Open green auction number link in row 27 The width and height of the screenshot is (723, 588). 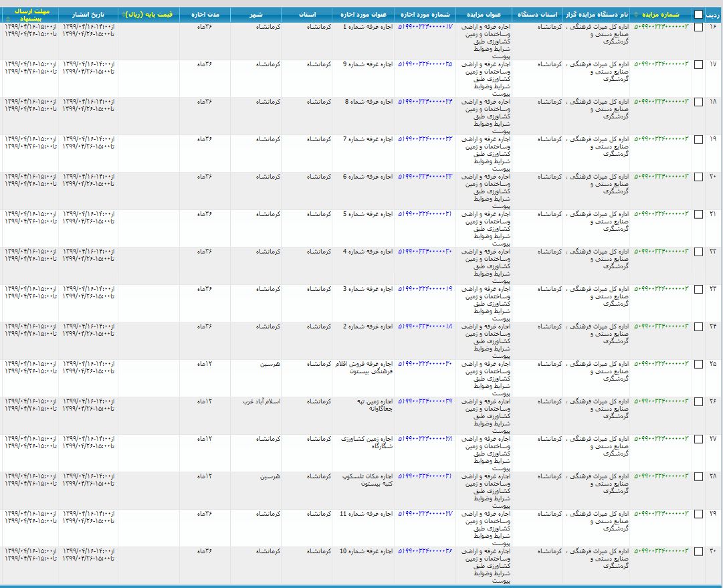pyautogui.click(x=661, y=439)
